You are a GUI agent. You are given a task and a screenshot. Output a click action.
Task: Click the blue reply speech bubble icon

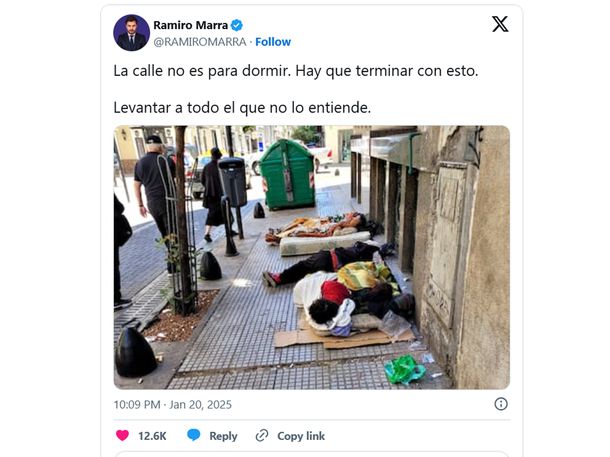tap(193, 435)
